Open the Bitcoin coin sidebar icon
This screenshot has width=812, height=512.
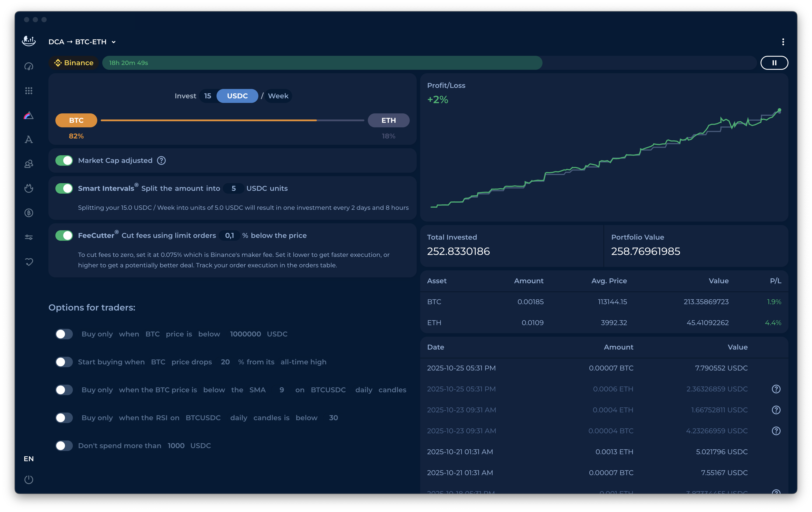point(29,213)
